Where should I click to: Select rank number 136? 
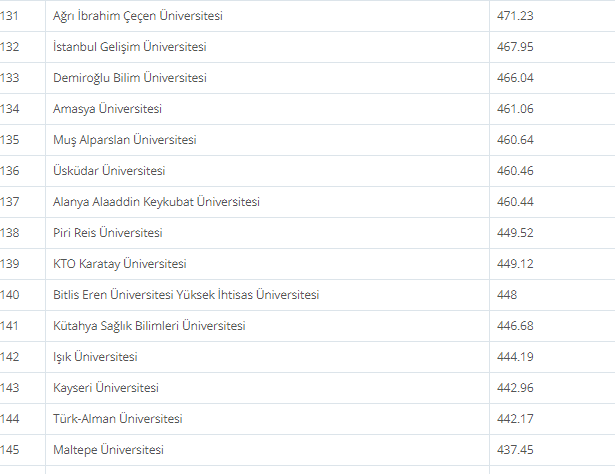[x=9, y=171]
